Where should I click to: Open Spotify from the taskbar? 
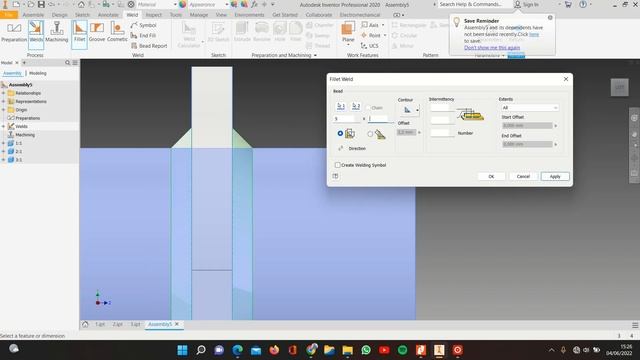point(402,350)
